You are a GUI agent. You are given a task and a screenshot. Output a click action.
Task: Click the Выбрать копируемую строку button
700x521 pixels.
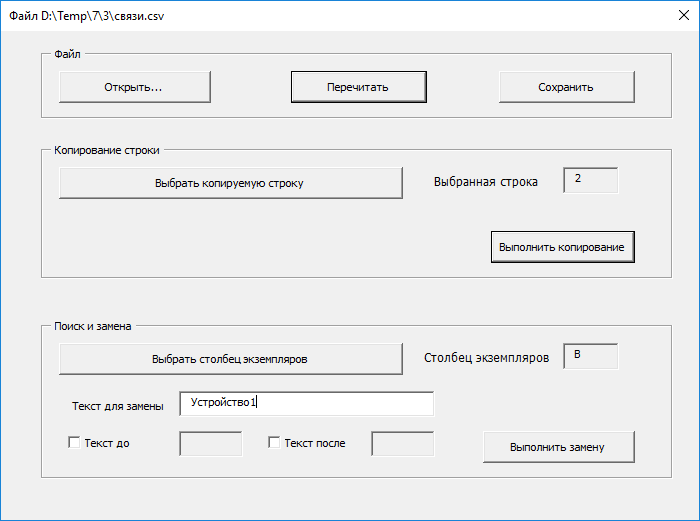pos(231,183)
